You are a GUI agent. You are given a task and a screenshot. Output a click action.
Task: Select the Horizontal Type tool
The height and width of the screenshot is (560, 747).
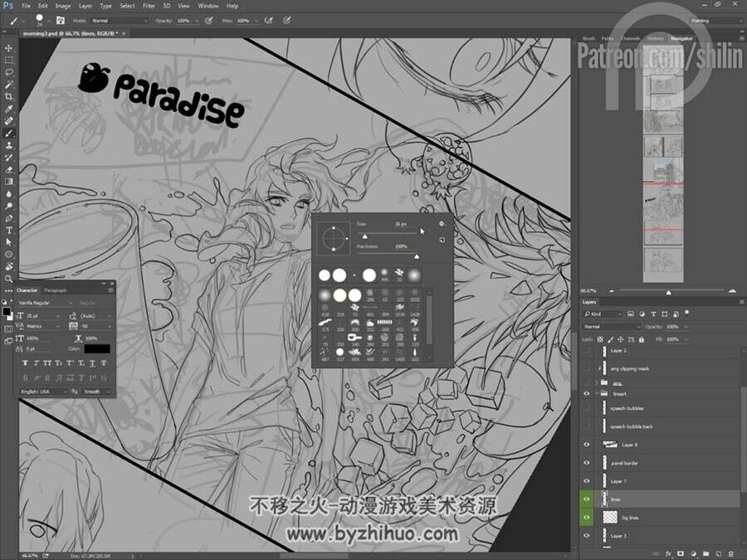8,230
